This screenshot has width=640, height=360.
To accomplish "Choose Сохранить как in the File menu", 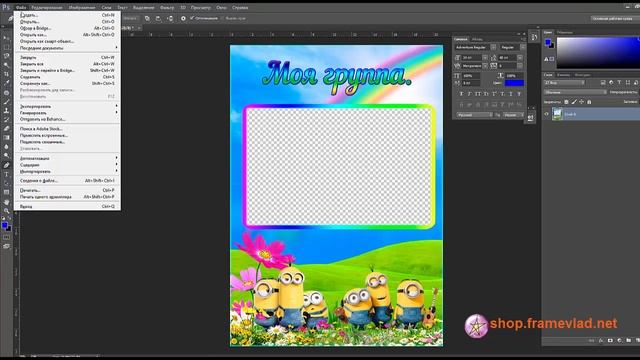I will [x=68, y=84].
